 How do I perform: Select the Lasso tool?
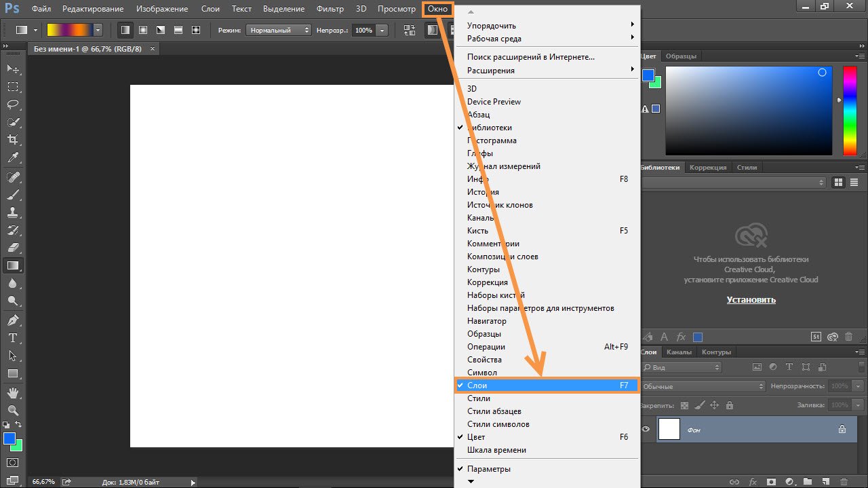tap(13, 105)
